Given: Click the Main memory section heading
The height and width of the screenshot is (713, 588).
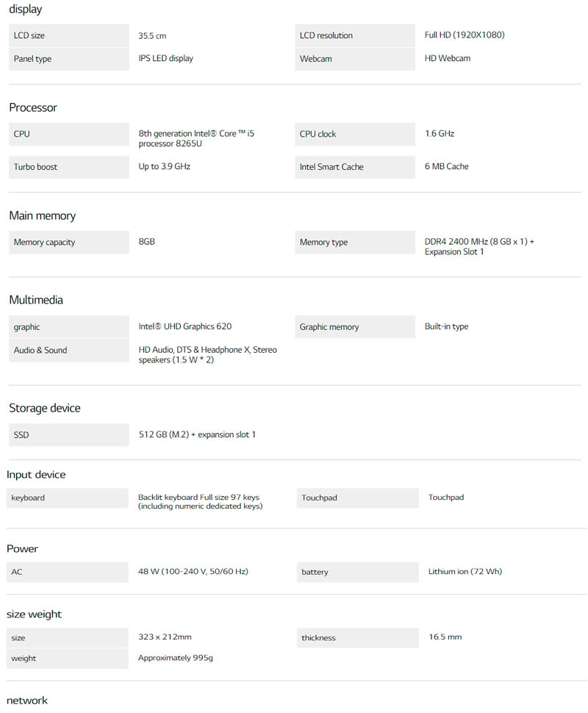Looking at the screenshot, I should [x=42, y=215].
